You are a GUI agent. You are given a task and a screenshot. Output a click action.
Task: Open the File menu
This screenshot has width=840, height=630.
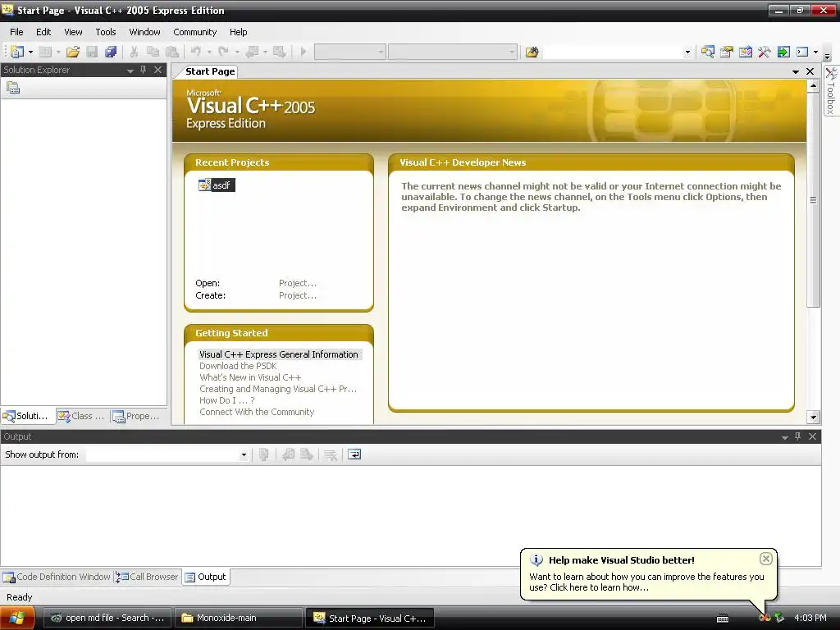pos(16,32)
